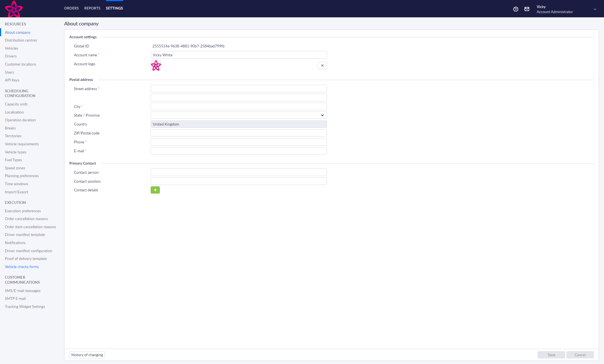Click the ZIP/Postal code field
This screenshot has height=364, width=604.
(239, 133)
